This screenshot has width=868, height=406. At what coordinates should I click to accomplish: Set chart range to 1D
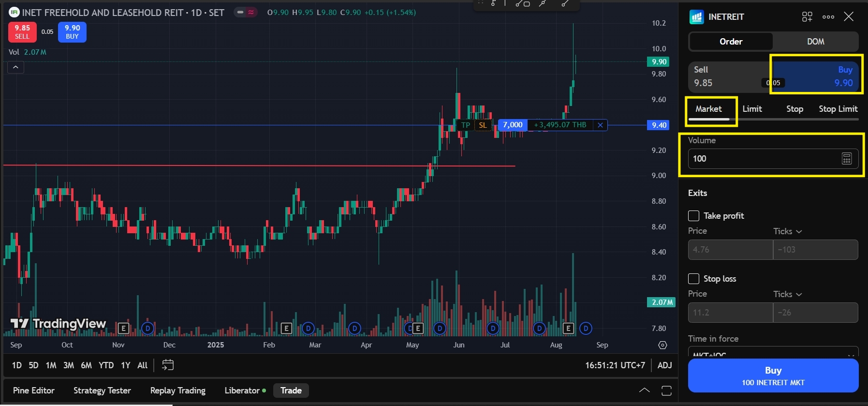[x=16, y=365]
